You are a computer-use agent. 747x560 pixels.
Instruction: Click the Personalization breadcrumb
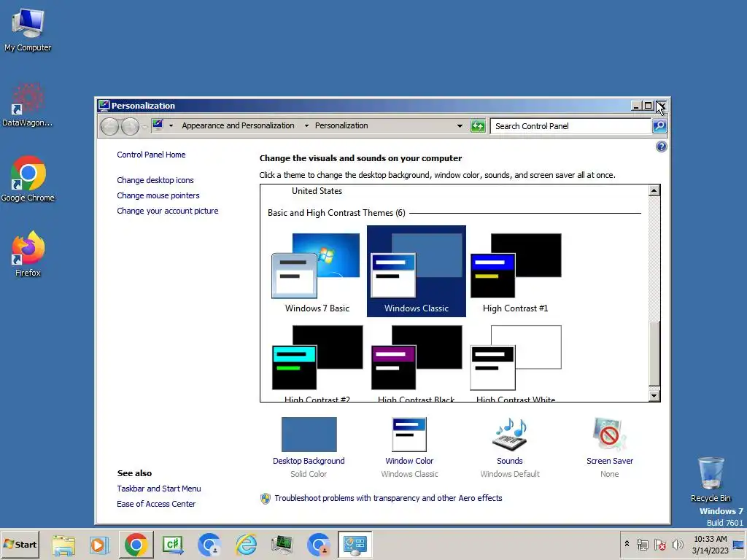[x=341, y=125]
